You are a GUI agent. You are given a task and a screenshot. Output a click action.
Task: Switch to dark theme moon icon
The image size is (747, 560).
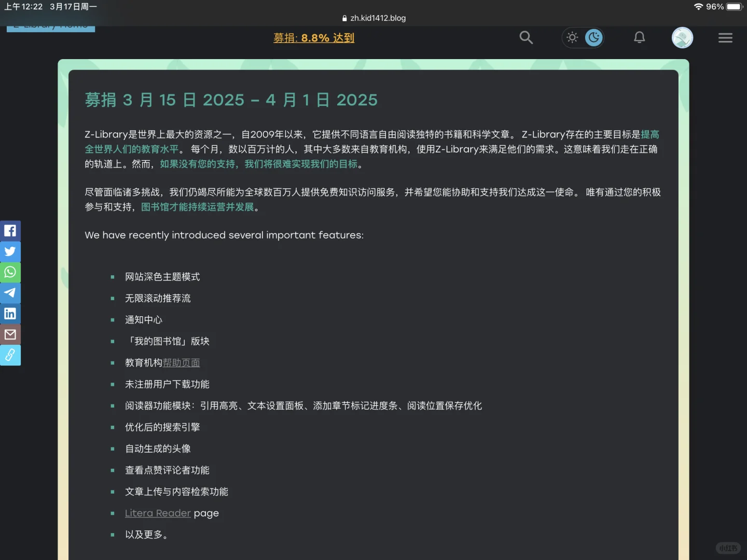tap(594, 37)
